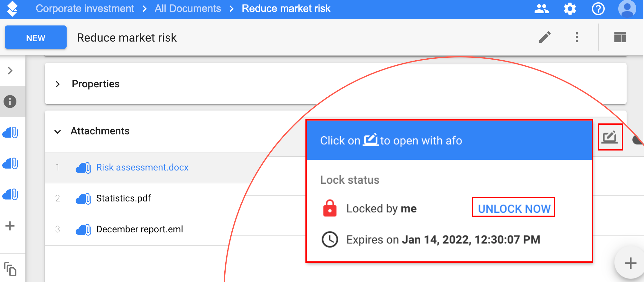Screen dimensions: 644x282
Task: Open the three-dot more options menu
Action: coord(577,37)
